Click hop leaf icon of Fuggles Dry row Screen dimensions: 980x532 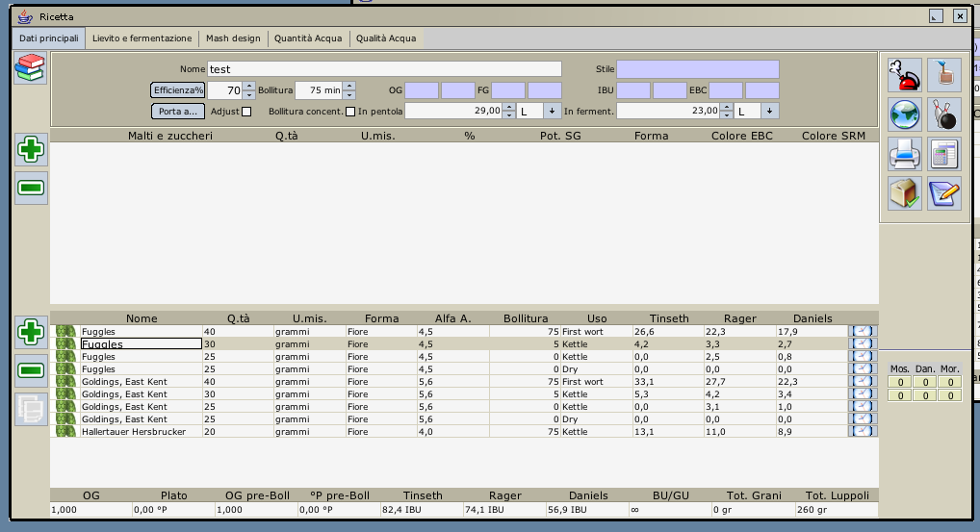point(65,369)
